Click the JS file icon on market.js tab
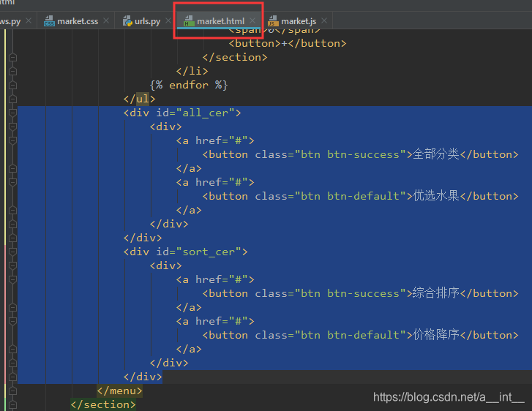This screenshot has width=532, height=411. (273, 21)
